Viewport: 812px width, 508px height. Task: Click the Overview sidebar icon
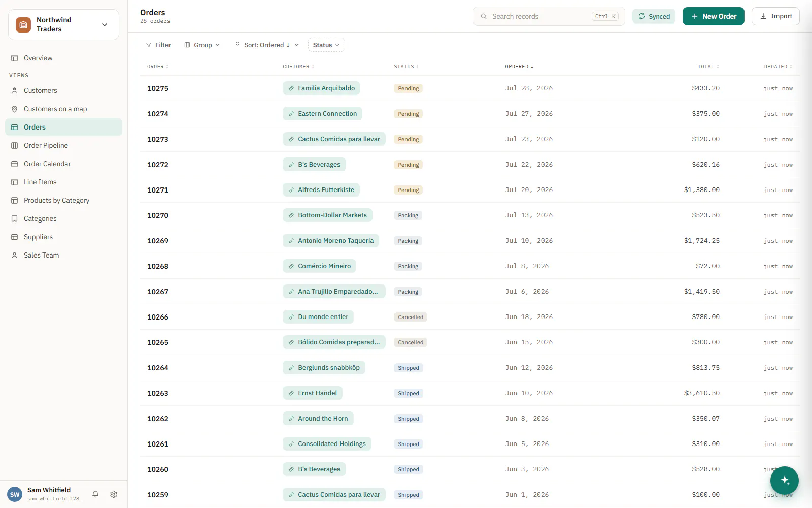(x=15, y=58)
